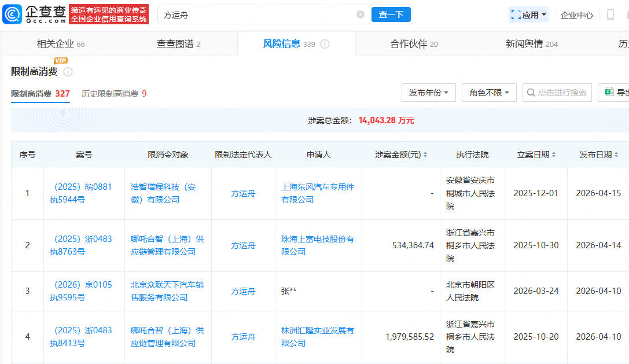
Task: Sort by 发布日期 column arrows
Action: click(616, 155)
